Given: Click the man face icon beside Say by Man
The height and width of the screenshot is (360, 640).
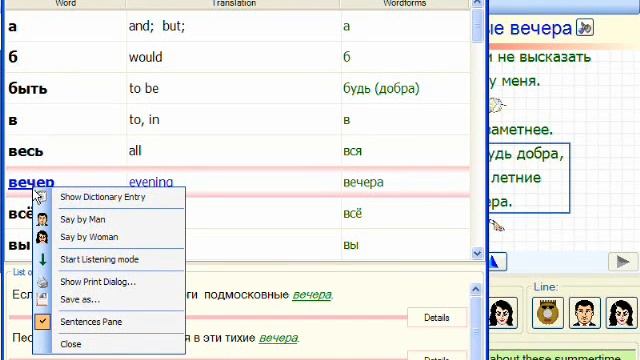Looking at the screenshot, I should (42, 220).
